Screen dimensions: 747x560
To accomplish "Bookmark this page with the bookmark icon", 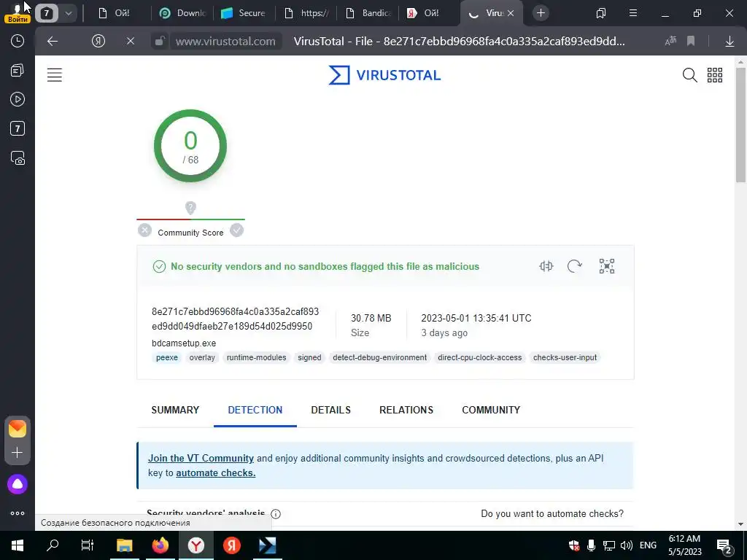I will [x=691, y=42].
